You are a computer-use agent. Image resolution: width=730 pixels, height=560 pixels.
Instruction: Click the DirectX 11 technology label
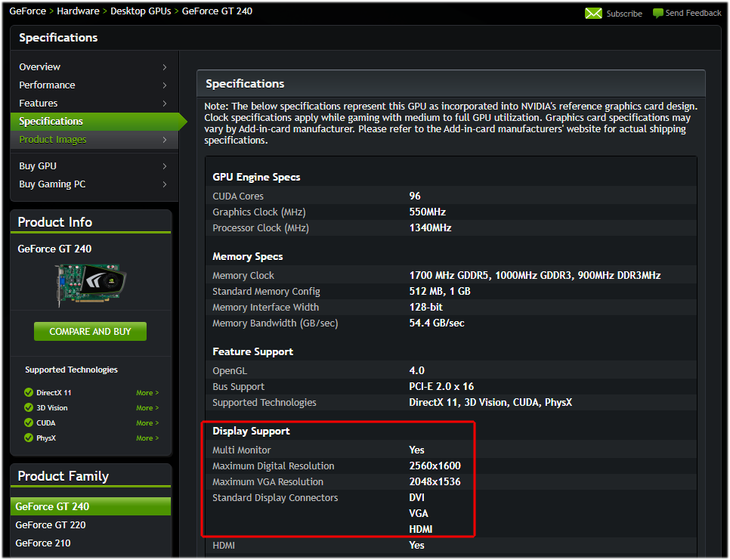pos(54,393)
